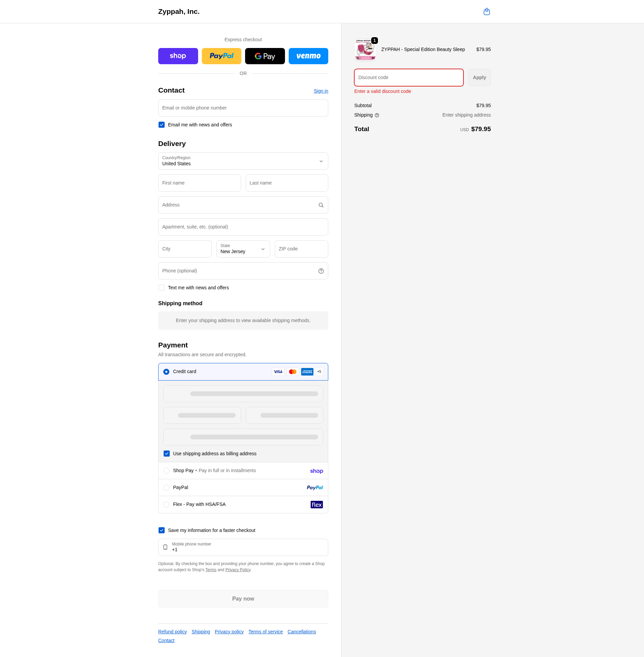Image resolution: width=644 pixels, height=657 pixels.
Task: Click the ZYPPAH product thumbnail image
Action: (x=365, y=50)
